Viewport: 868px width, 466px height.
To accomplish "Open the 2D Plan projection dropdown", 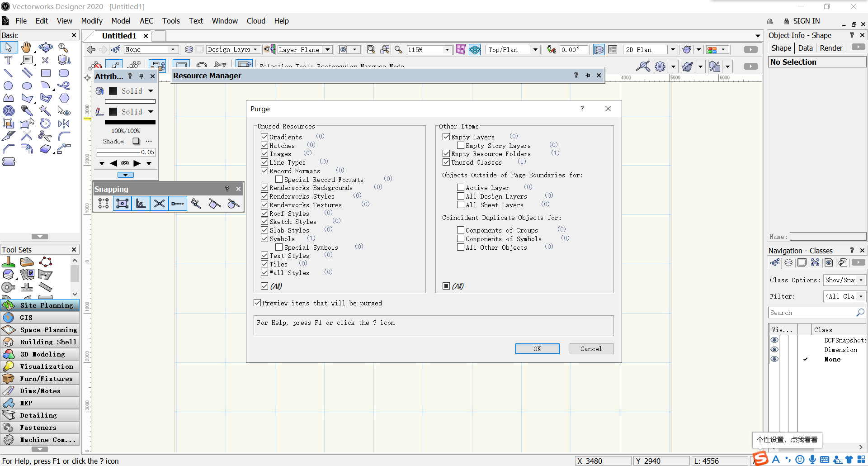I will pos(651,49).
